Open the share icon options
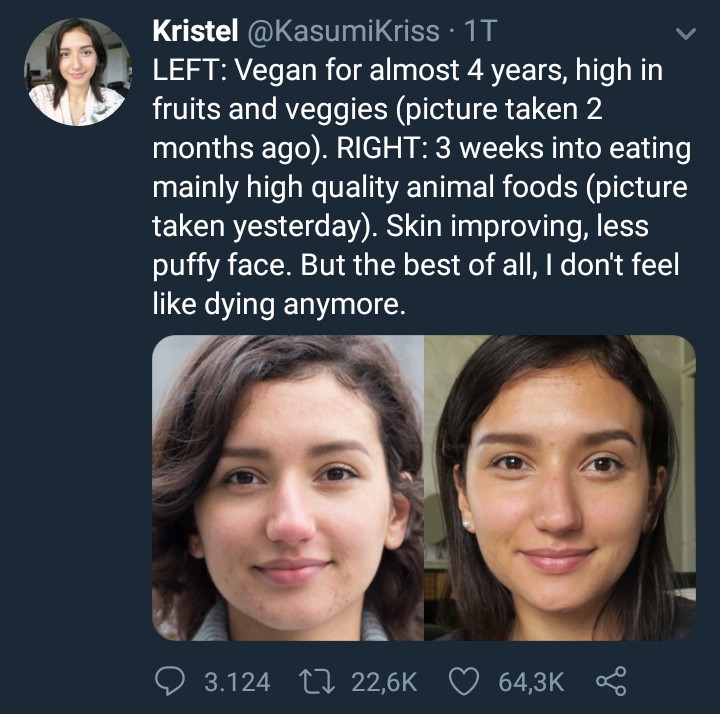The width and height of the screenshot is (720, 714). tap(609, 681)
